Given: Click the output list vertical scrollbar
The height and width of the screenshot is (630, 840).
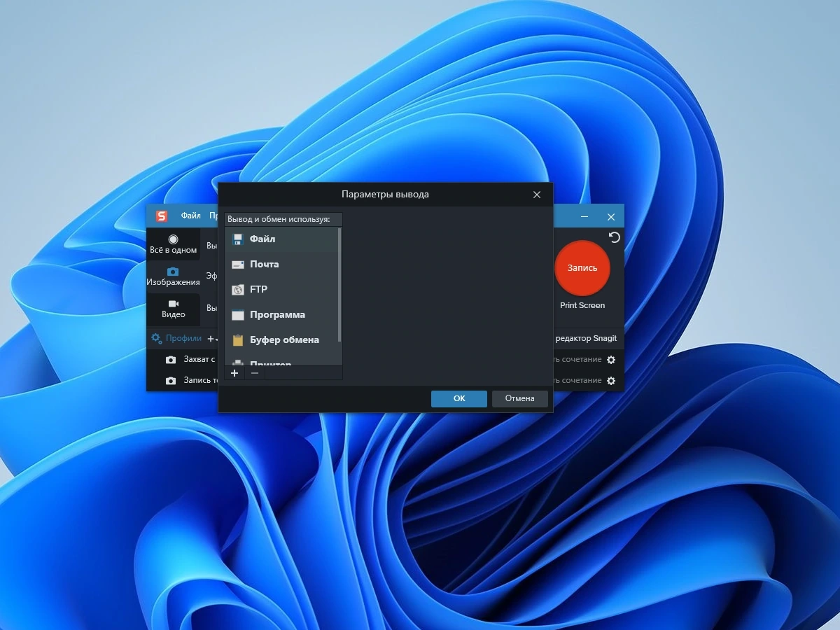Looking at the screenshot, I should tap(340, 286).
